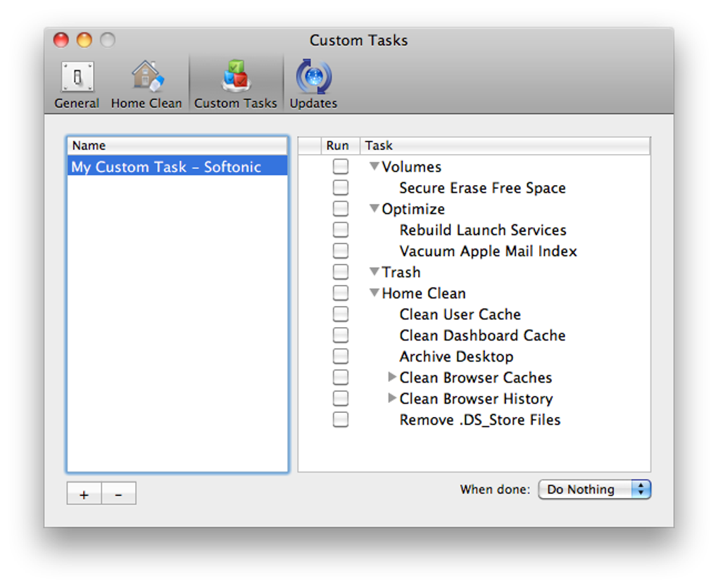Check Vacuum Apple Mail Index checkbox
This screenshot has height=588, width=718.
[x=340, y=250]
